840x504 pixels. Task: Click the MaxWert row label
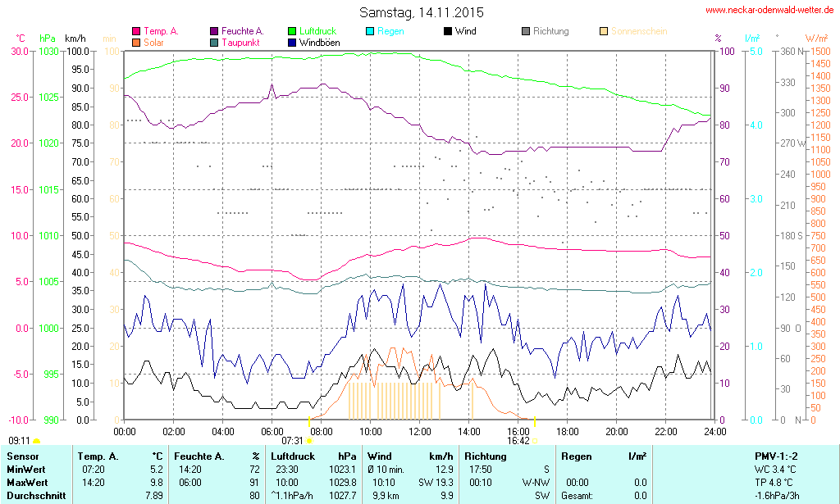click(x=28, y=483)
